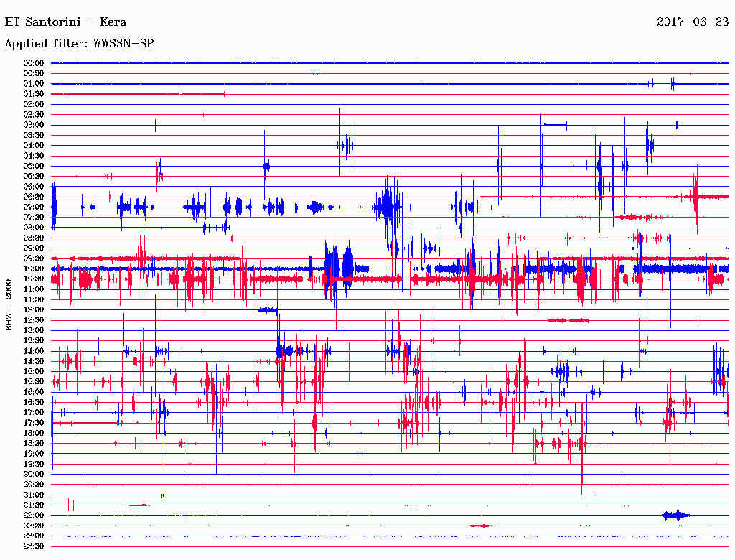The image size is (735, 560).
Task: Select the 08:00 time label
Action: coord(34,228)
